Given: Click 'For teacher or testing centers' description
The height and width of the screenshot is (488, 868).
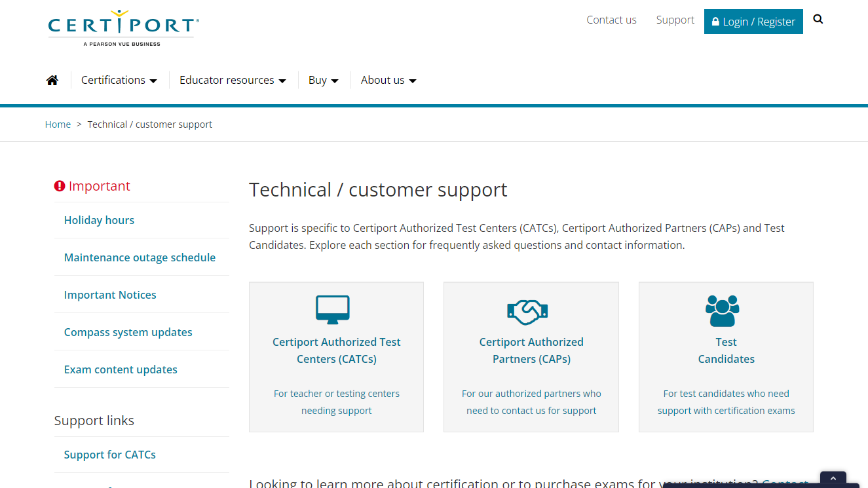Looking at the screenshot, I should coord(337,402).
